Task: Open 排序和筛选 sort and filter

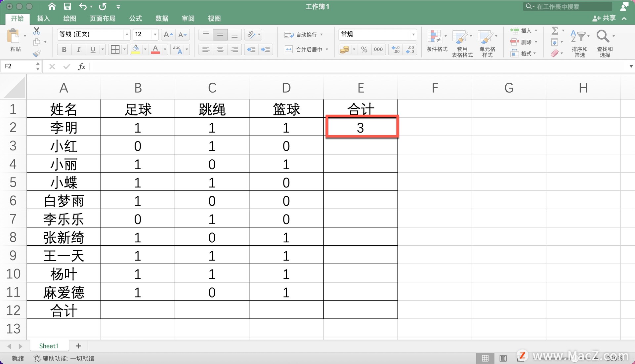Action: coord(579,43)
